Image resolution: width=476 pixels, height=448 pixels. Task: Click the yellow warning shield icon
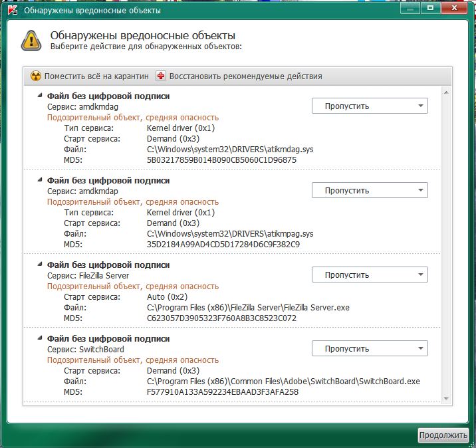tap(30, 40)
